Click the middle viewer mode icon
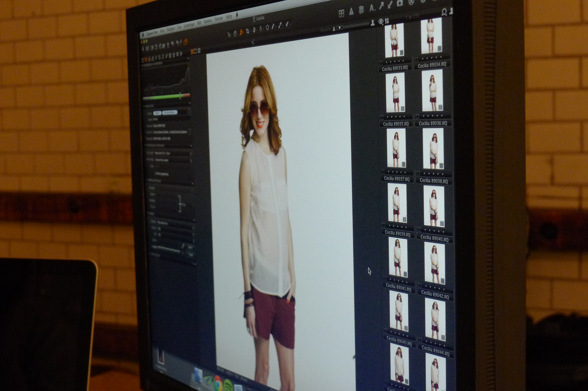 coord(195,51)
